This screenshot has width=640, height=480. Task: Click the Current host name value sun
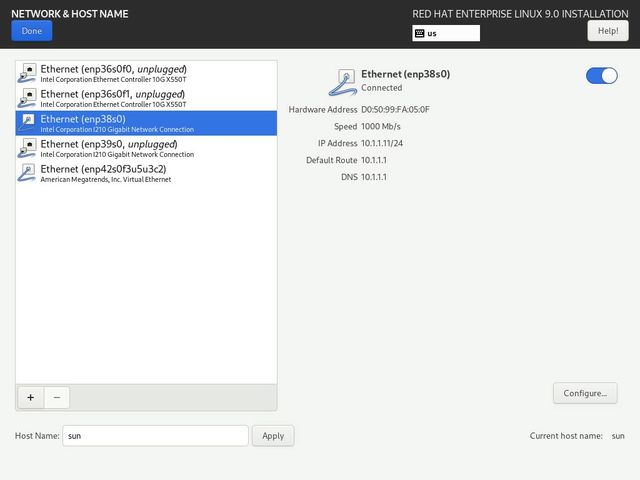pos(618,436)
